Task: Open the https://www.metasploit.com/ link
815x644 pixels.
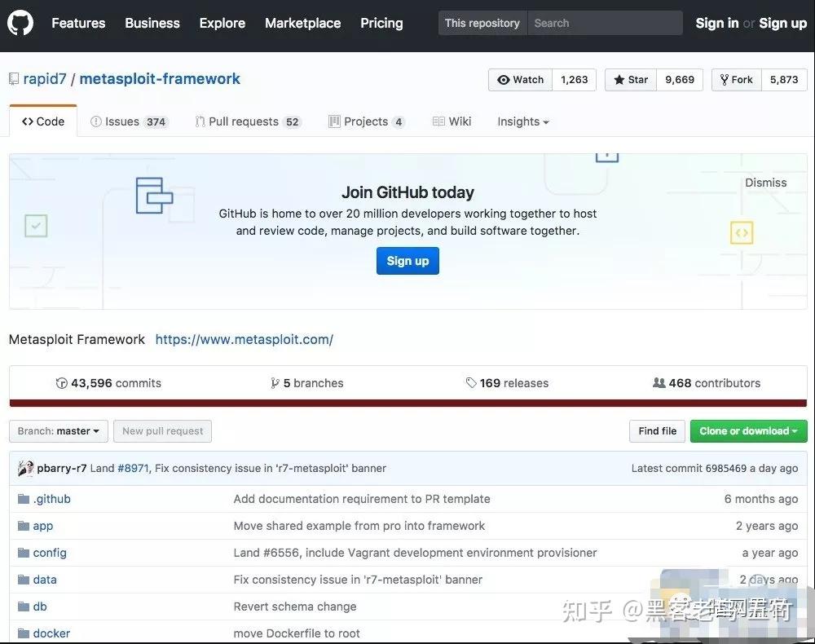Action: point(244,339)
